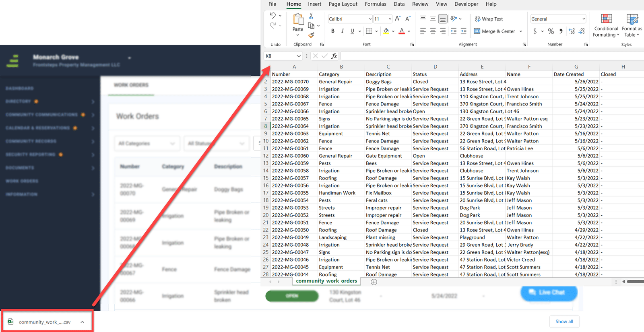Apply the yellow fill color bucket

pyautogui.click(x=386, y=31)
